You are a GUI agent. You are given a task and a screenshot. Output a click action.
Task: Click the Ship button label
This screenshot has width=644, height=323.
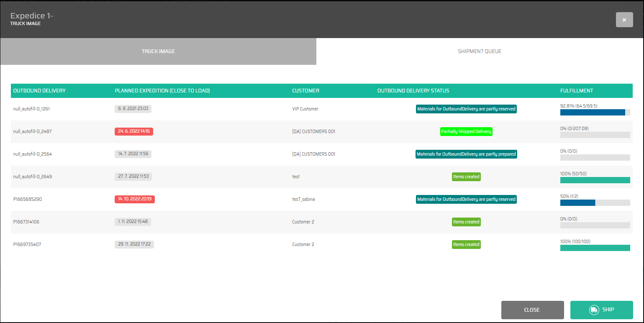point(608,310)
